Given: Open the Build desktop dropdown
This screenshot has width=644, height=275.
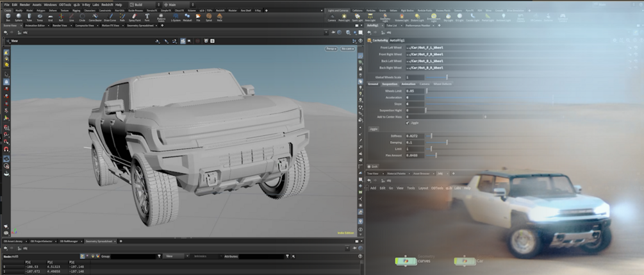Looking at the screenshot, I should (146, 4).
